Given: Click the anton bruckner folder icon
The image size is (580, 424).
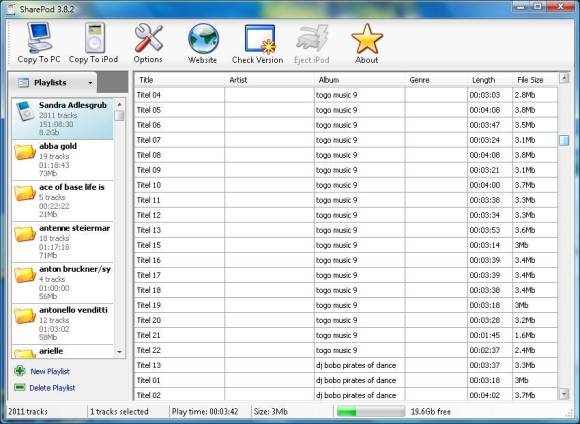Looking at the screenshot, I should (x=25, y=275).
